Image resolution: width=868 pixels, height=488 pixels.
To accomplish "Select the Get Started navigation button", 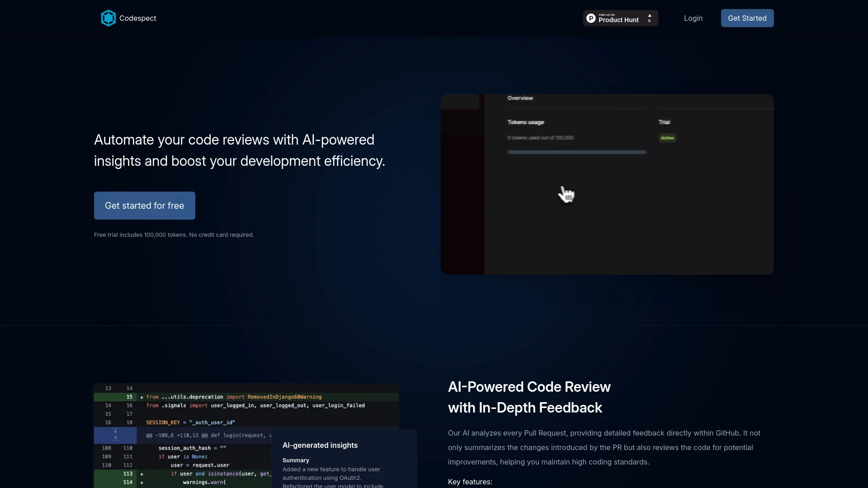I will 747,18.
